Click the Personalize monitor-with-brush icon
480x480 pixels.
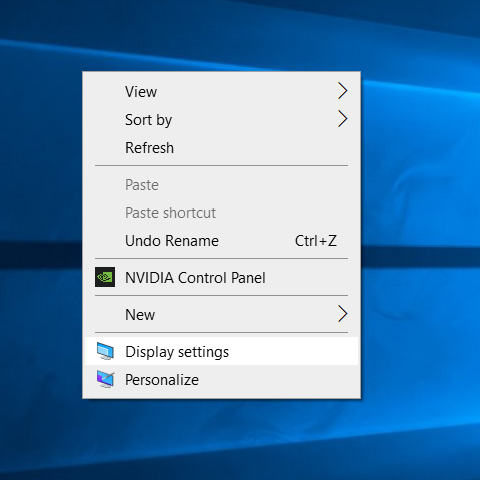pyautogui.click(x=105, y=379)
